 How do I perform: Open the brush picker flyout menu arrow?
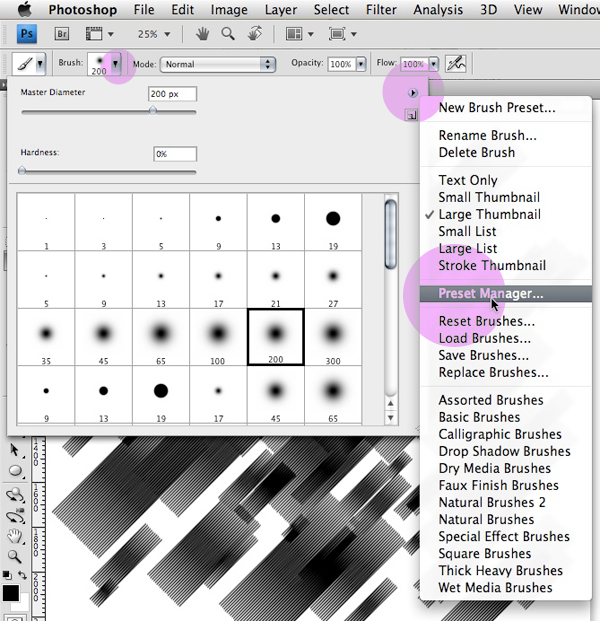pyautogui.click(x=413, y=93)
